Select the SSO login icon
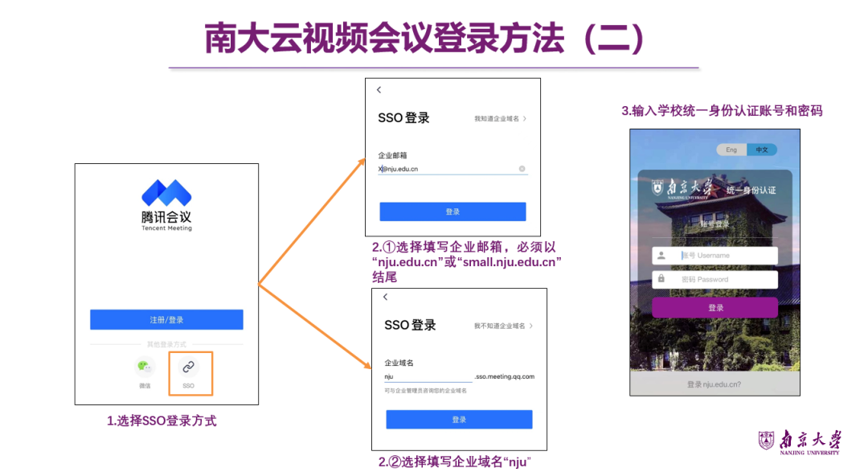Screen dimensions: 868x472 (x=190, y=368)
